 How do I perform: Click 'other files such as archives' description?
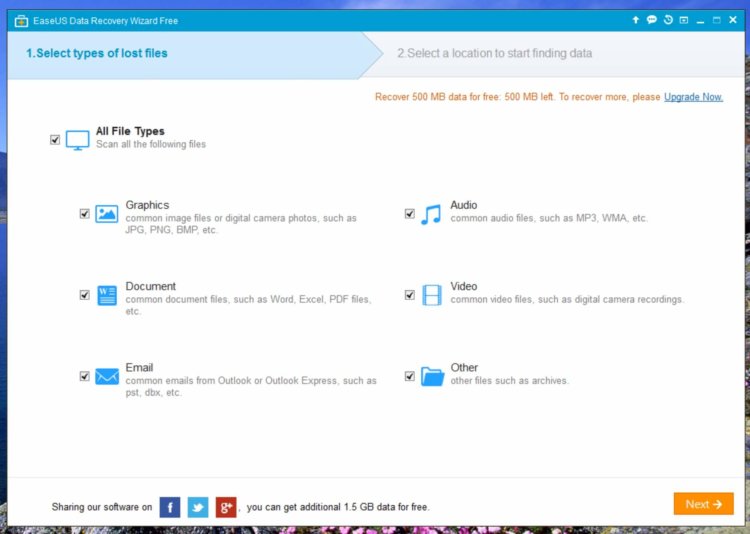click(509, 381)
